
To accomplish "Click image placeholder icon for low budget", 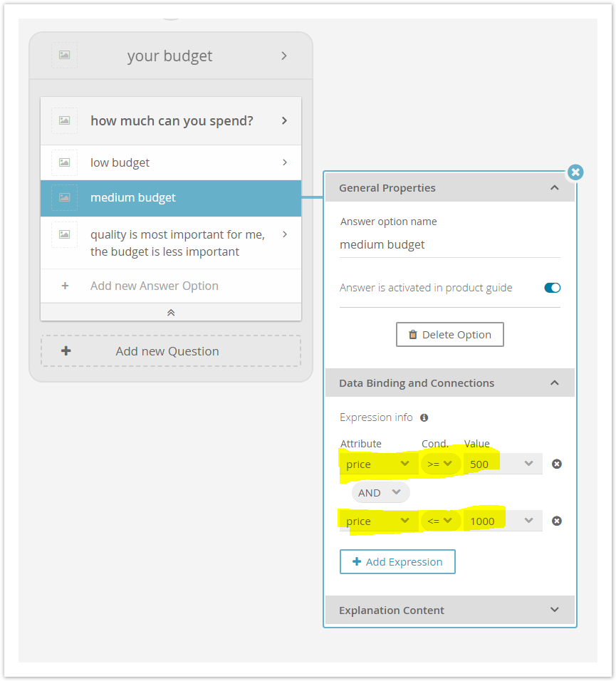I will click(x=64, y=162).
